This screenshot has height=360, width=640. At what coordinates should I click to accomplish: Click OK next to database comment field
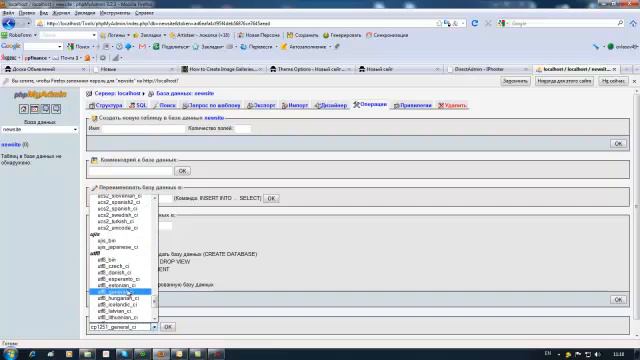[182, 171]
